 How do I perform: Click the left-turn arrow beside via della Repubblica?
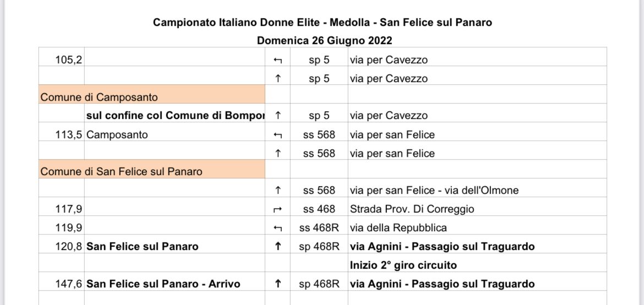pyautogui.click(x=278, y=228)
